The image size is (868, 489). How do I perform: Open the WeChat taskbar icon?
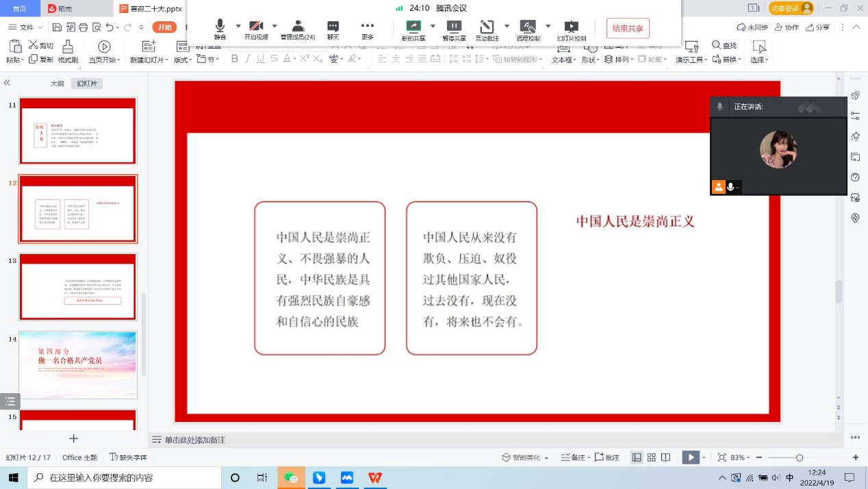291,477
